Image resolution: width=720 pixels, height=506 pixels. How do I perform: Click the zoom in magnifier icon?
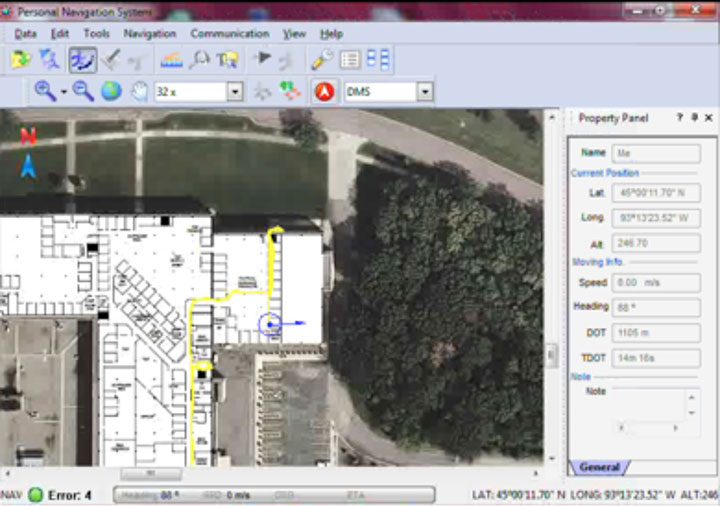[x=45, y=91]
